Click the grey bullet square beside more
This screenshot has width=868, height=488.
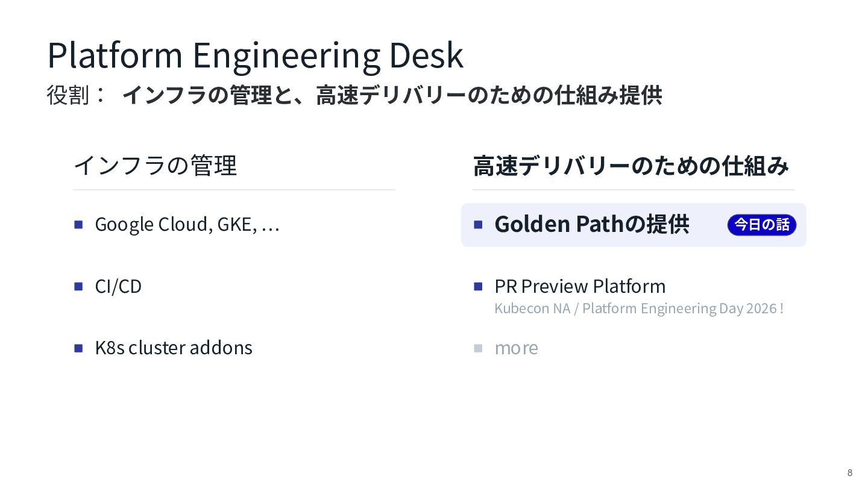pyautogui.click(x=479, y=348)
